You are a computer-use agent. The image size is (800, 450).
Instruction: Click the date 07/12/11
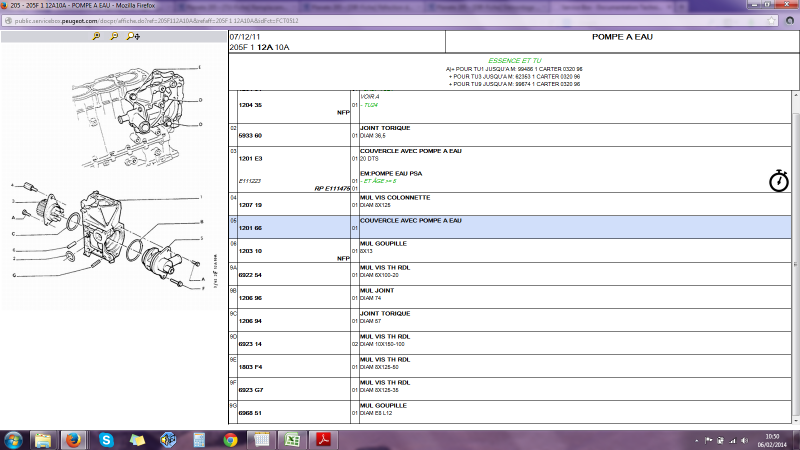click(244, 37)
